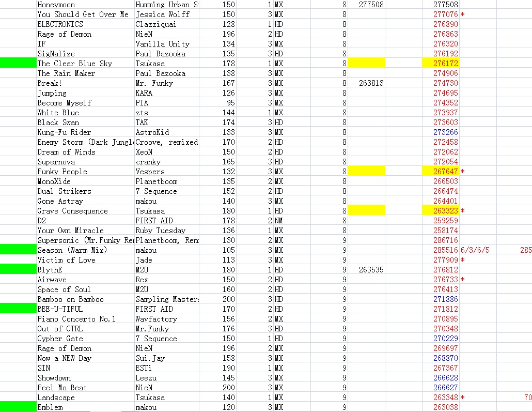
Task: Select the cell with song title Honeymoon
Action: click(85, 5)
